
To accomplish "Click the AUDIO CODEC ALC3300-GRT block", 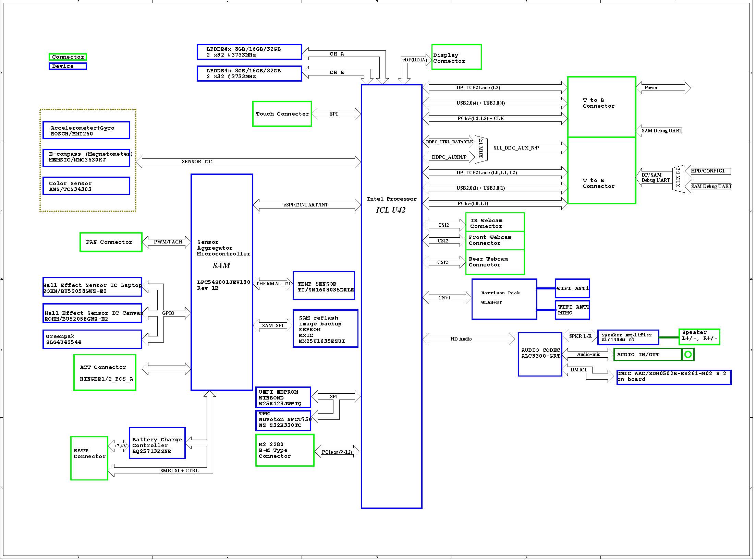I will coord(540,354).
